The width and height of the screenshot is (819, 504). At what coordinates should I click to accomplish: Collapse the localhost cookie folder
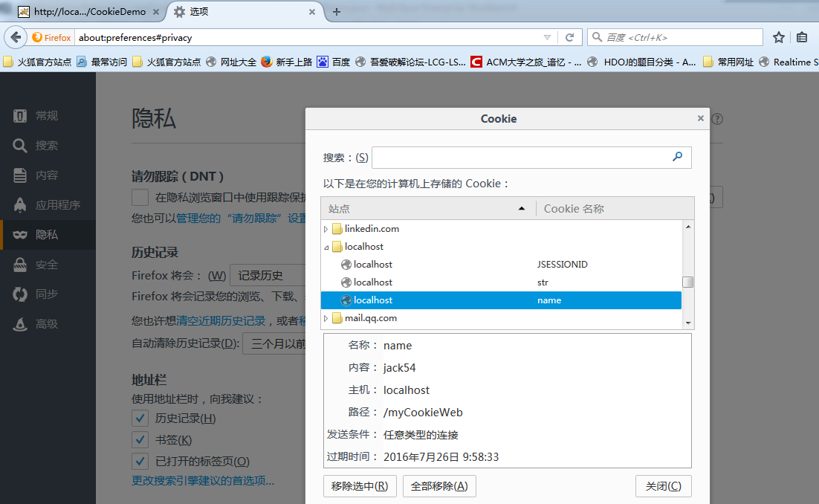(326, 247)
